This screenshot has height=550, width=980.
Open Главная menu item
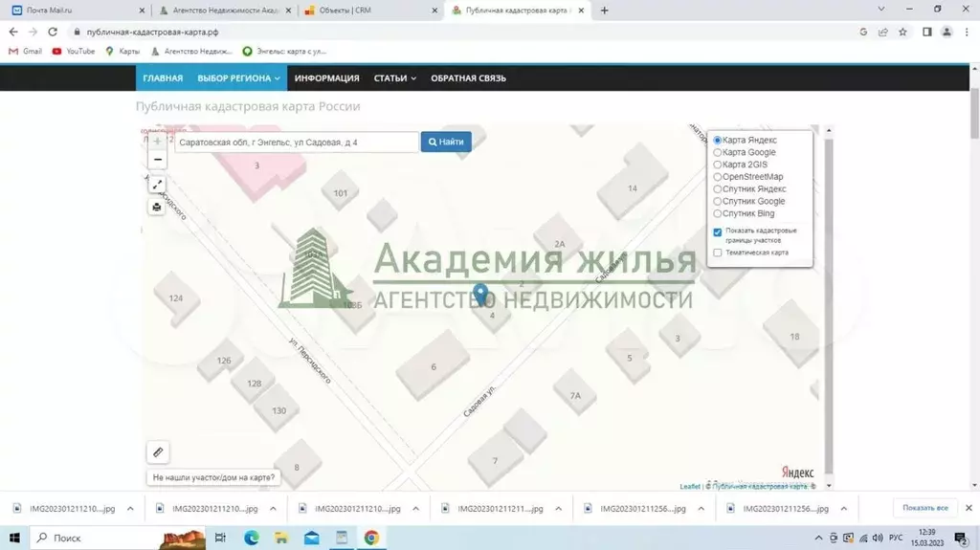pos(163,78)
